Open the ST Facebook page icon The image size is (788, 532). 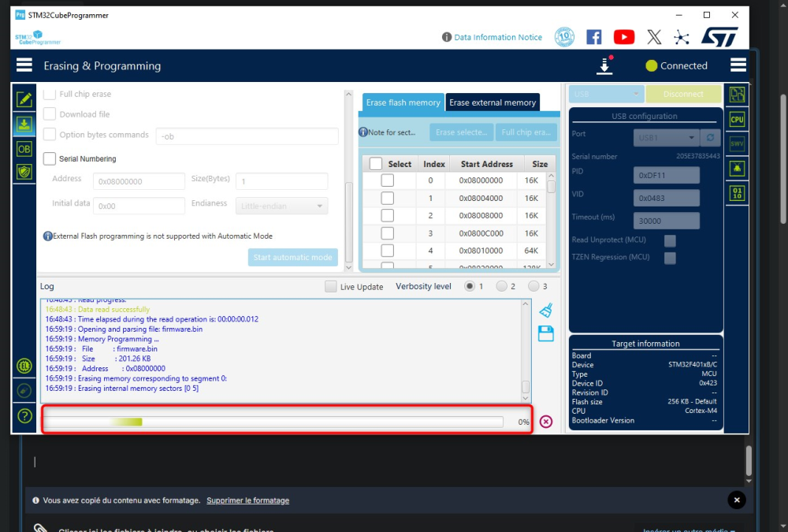click(594, 37)
